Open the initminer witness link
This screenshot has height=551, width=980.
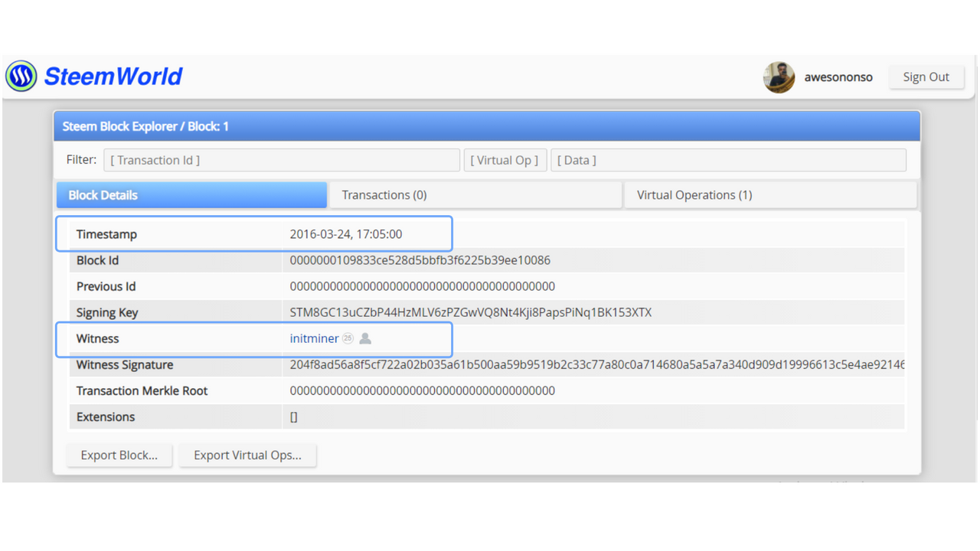(314, 338)
